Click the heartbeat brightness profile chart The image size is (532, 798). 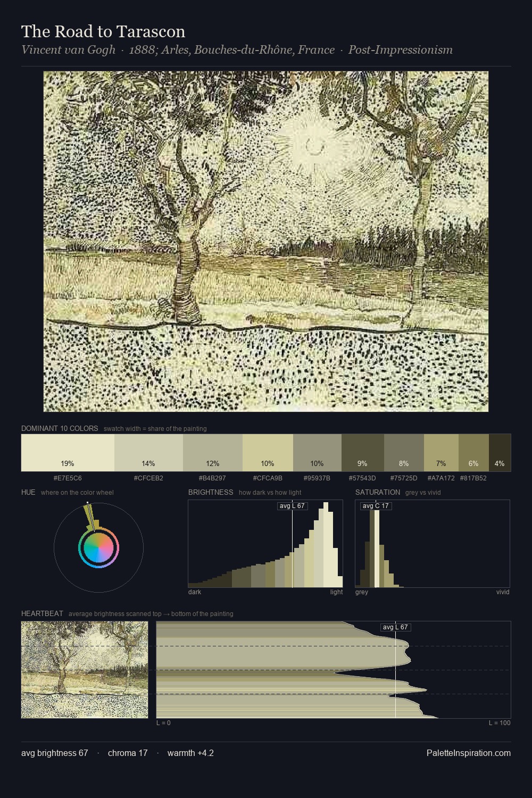(334, 670)
